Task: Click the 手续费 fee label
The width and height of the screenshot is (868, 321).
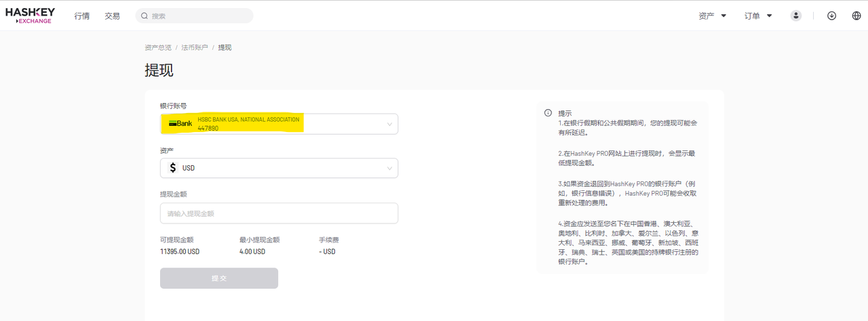Action: tap(329, 240)
